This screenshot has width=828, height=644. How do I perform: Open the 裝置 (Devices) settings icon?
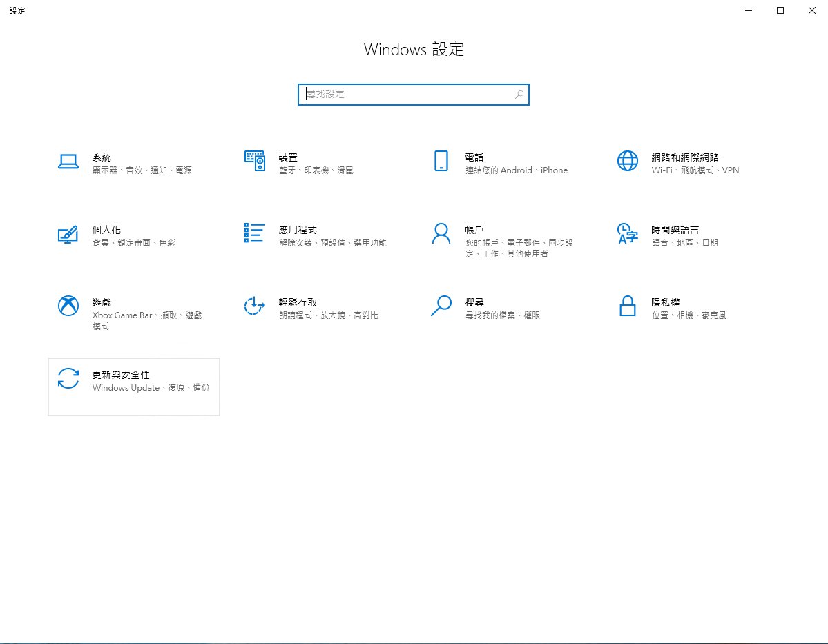coord(254,160)
